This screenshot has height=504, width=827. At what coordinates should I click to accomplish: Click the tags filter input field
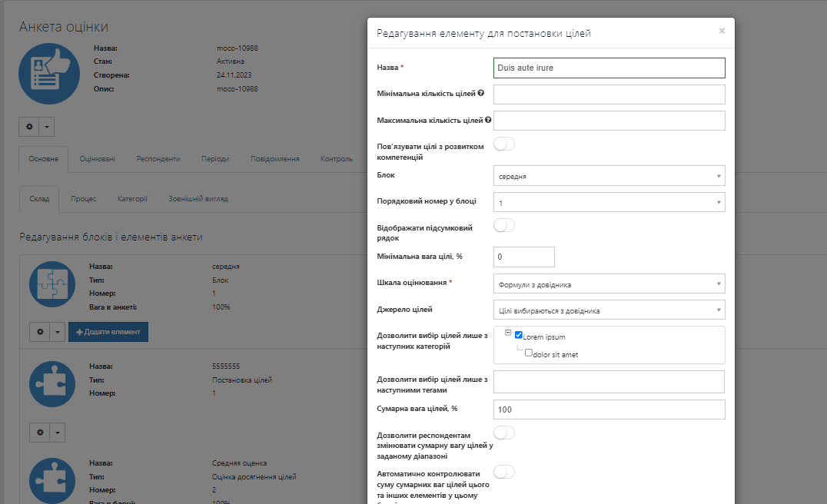(609, 382)
